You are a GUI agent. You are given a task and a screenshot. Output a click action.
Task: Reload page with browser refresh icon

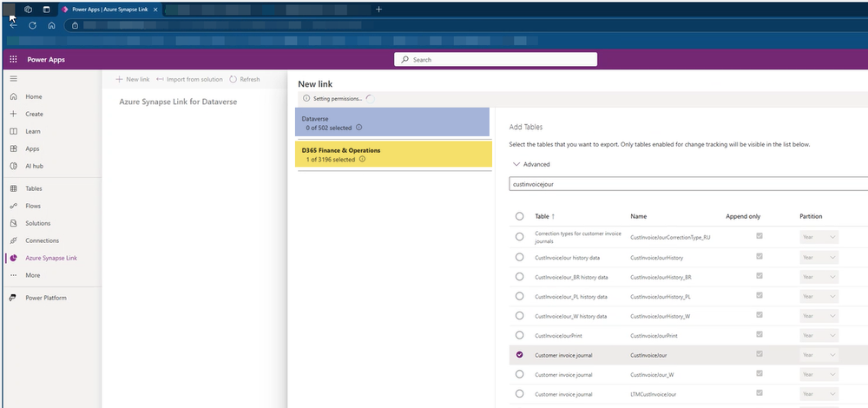(x=32, y=25)
